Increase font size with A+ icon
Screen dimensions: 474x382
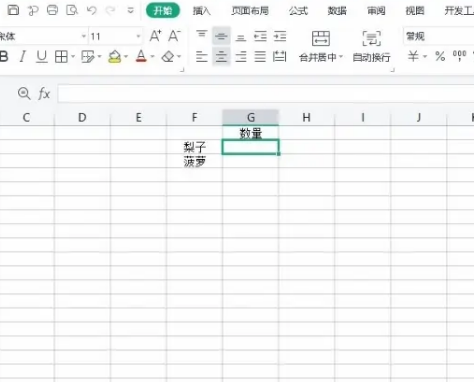pos(155,36)
